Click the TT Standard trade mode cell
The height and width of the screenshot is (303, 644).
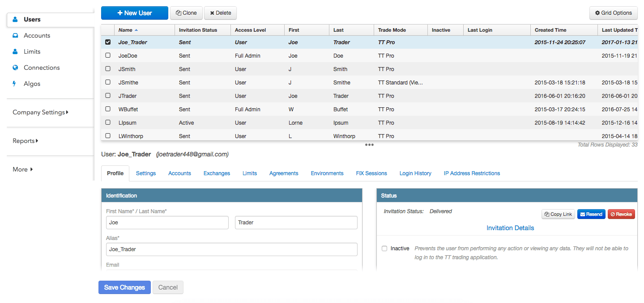click(x=401, y=82)
